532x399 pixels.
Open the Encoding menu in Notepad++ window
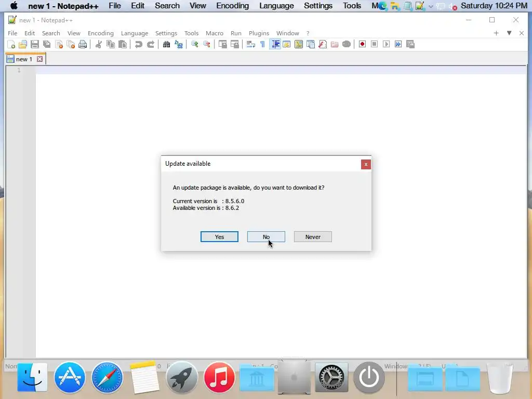coord(100,33)
